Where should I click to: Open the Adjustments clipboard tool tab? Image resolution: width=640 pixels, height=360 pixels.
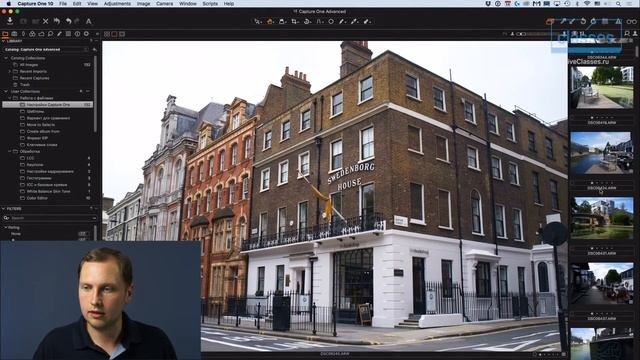(68, 34)
